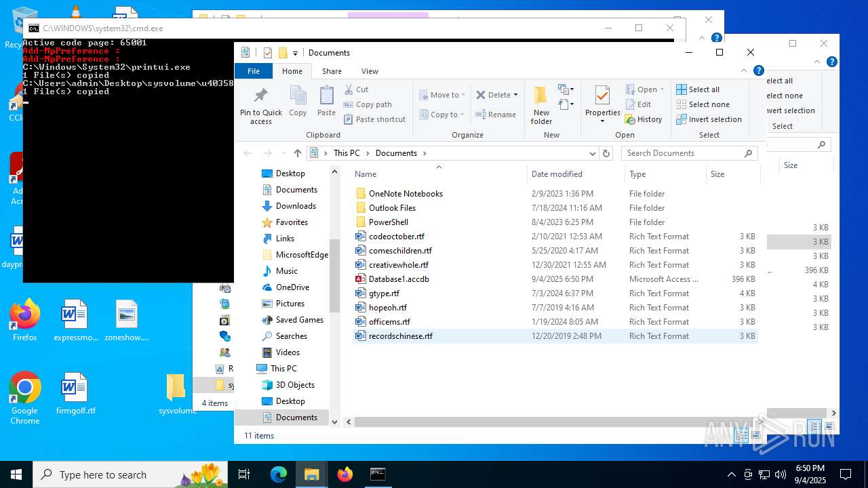Open Recent locations dropdown arrow

coord(282,153)
